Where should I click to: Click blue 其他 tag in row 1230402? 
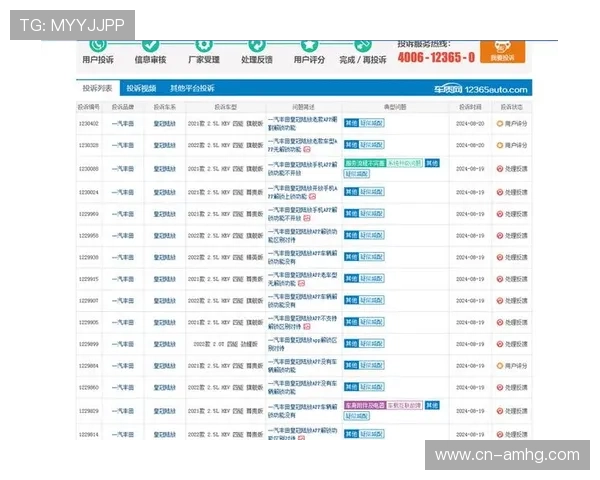[x=351, y=123]
